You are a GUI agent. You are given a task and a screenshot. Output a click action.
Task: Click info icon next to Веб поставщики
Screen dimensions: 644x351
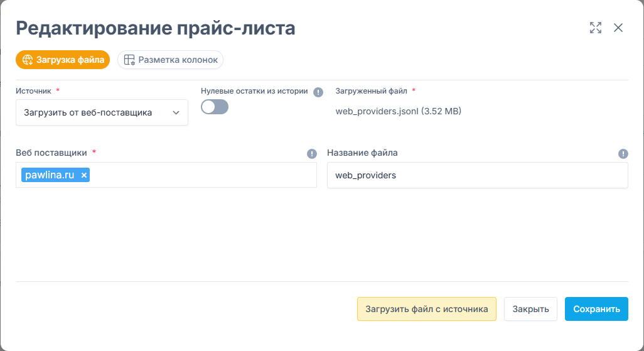point(312,154)
